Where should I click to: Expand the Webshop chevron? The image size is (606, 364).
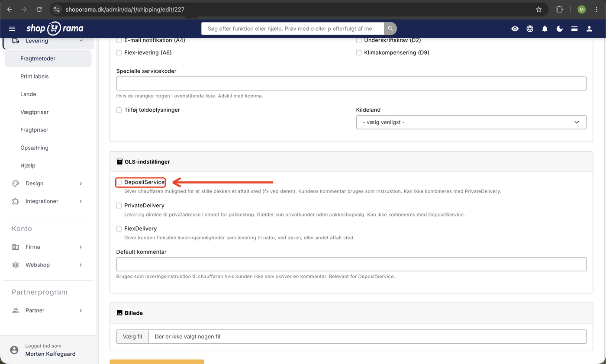coord(81,265)
